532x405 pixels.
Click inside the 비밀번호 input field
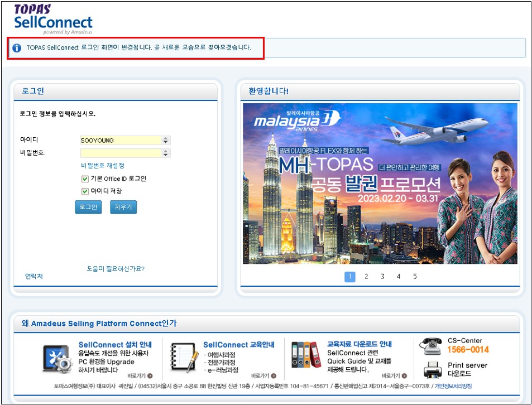121,153
